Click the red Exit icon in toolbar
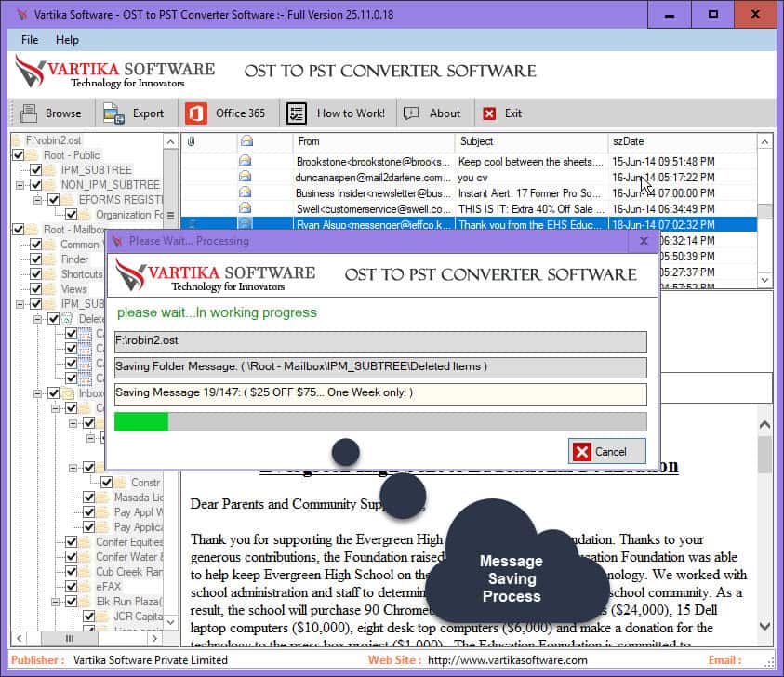Screen dimensions: 784x677 (x=489, y=114)
